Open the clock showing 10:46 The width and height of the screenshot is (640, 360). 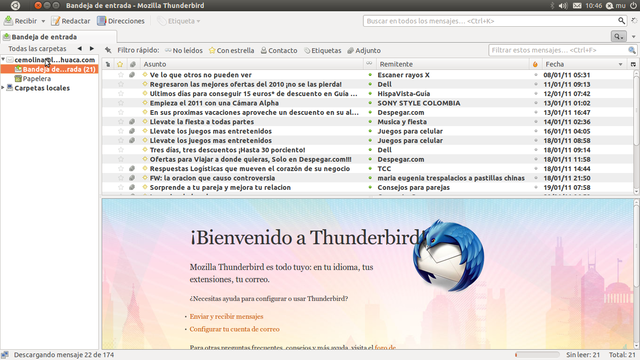pos(593,6)
